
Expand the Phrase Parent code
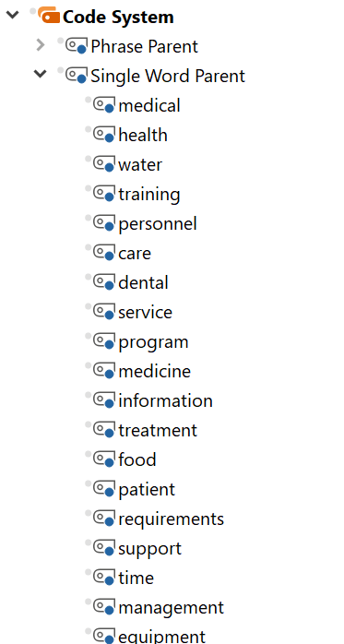pos(41,45)
